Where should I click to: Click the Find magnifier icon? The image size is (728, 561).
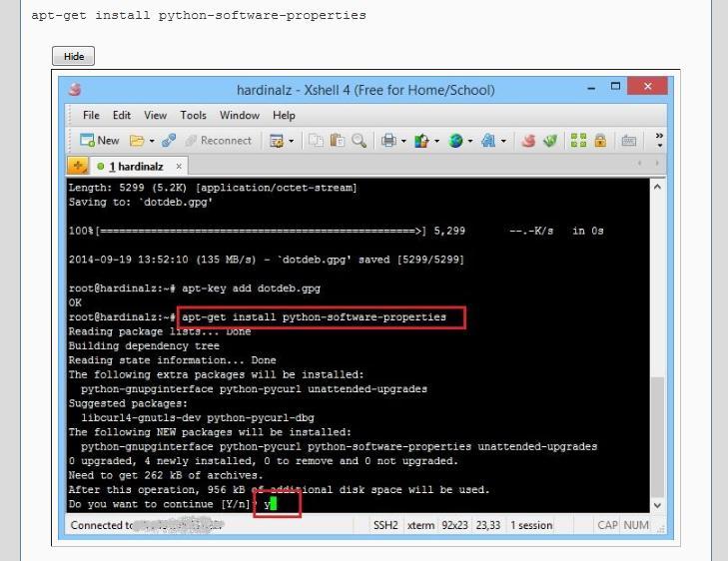pyautogui.click(x=359, y=140)
